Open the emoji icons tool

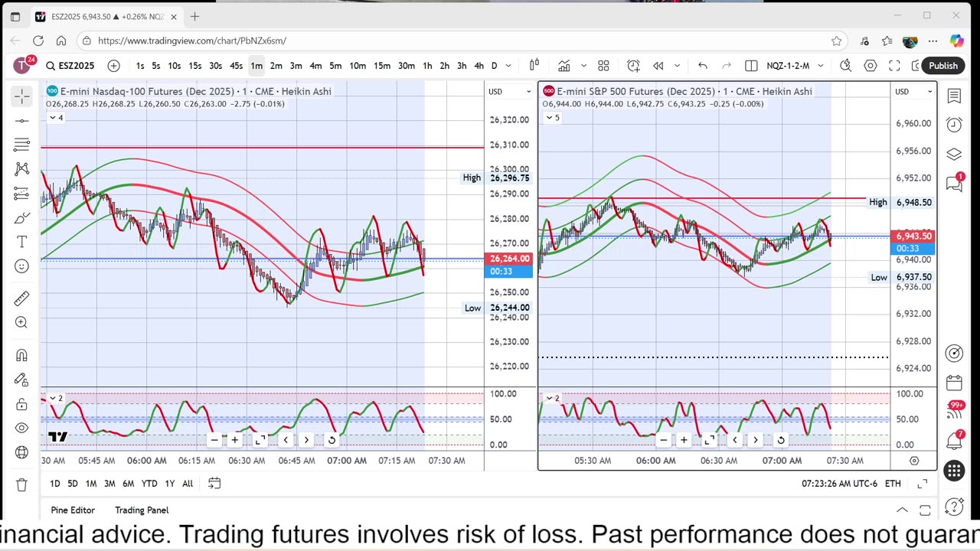(21, 266)
